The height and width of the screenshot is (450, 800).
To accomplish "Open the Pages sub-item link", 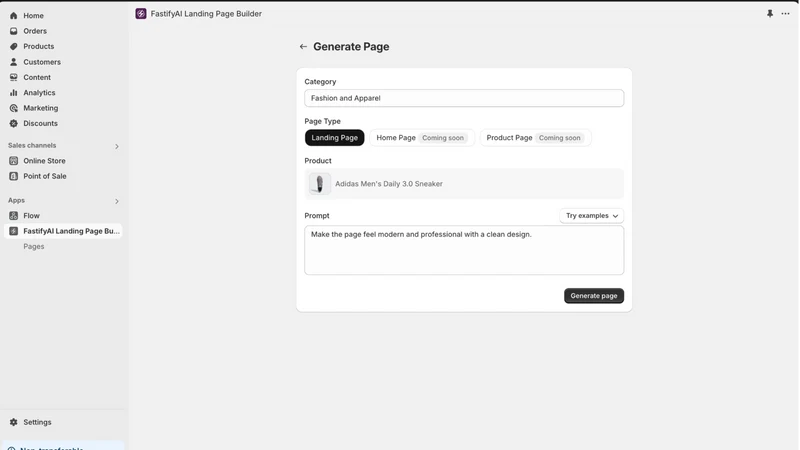I will (34, 246).
